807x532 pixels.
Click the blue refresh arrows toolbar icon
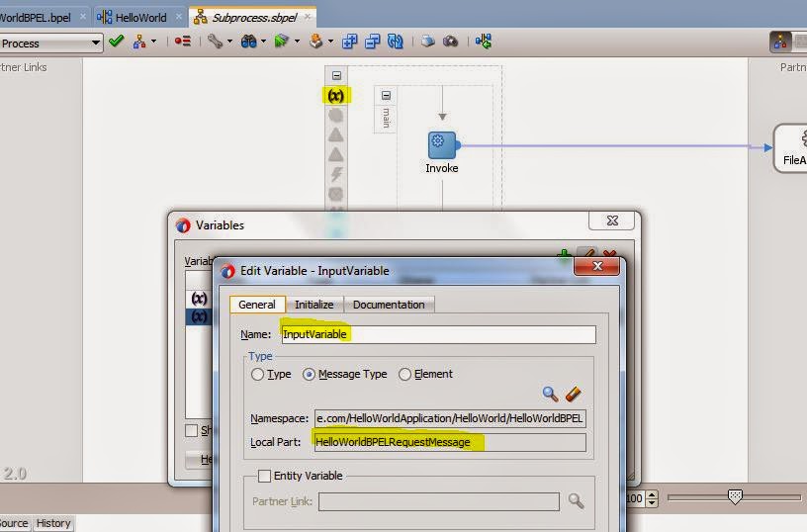[395, 42]
